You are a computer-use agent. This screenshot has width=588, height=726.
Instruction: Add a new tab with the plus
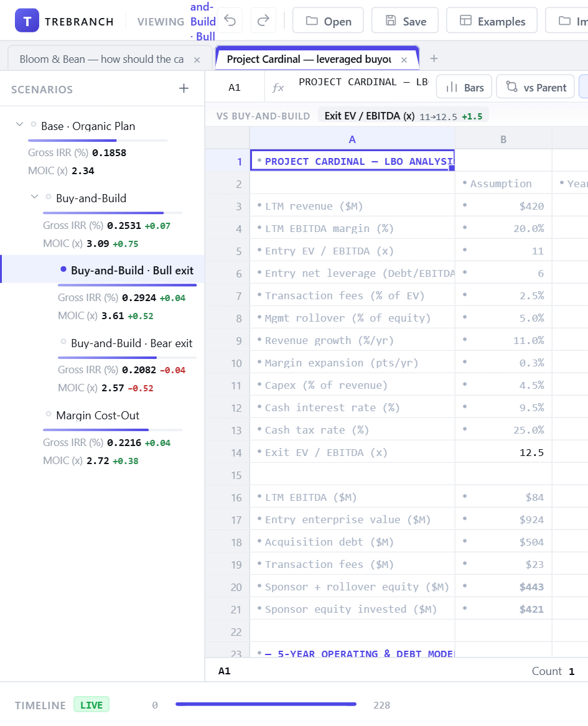pyautogui.click(x=434, y=58)
